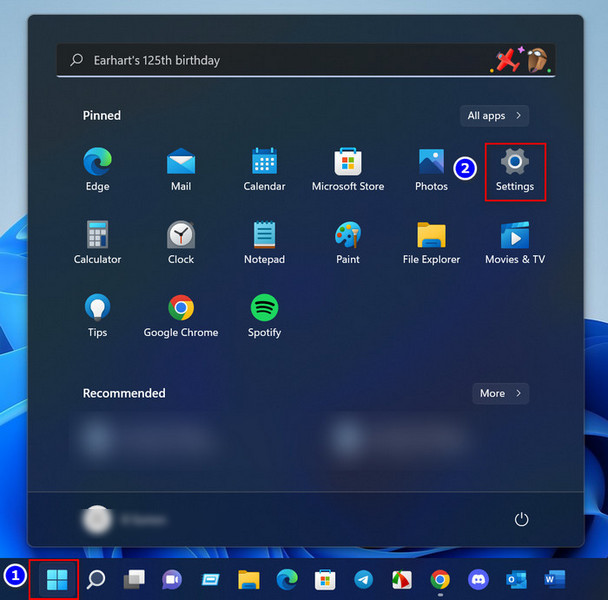
Task: Launch Google Chrome from pinned apps
Action: click(181, 316)
